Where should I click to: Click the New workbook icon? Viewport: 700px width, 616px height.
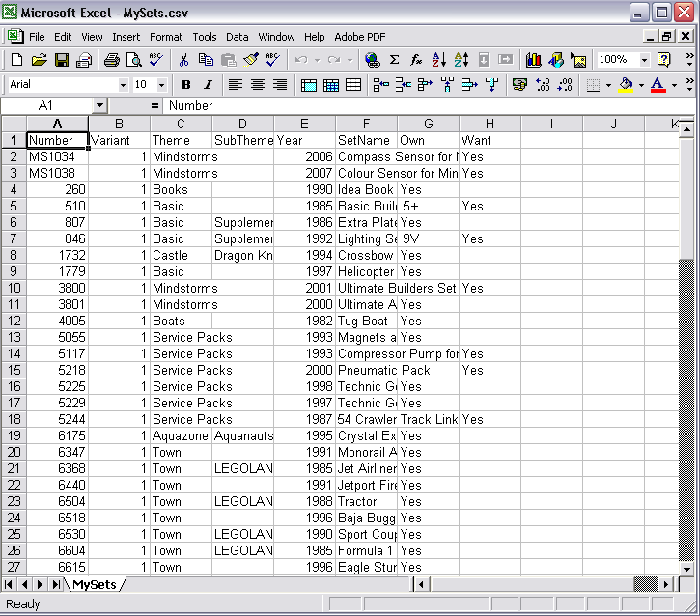pos(16,59)
